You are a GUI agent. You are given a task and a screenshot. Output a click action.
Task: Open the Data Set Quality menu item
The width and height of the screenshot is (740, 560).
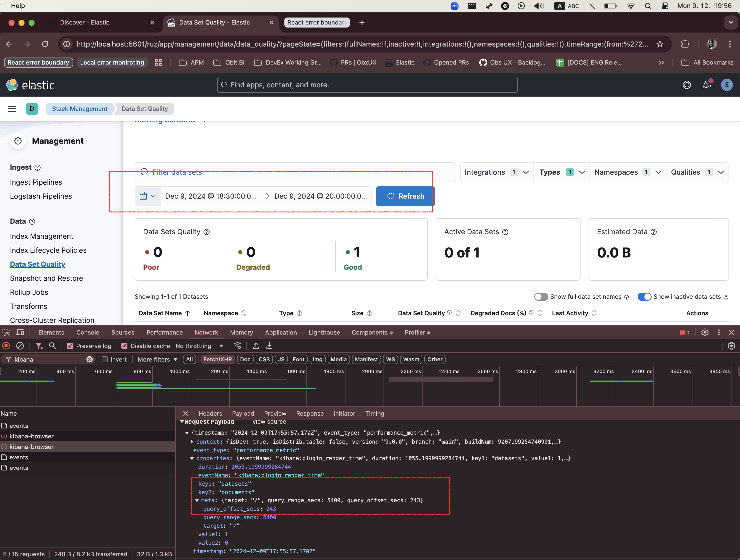(x=37, y=263)
